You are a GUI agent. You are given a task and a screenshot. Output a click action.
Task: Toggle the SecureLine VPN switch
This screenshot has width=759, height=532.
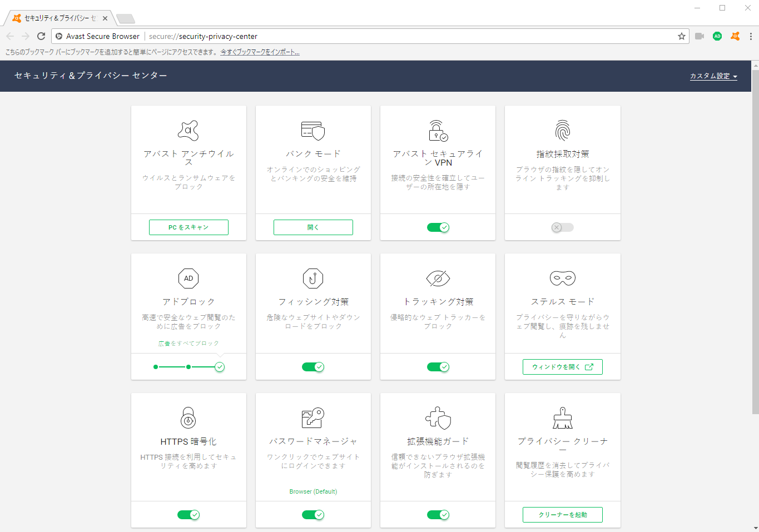point(438,227)
